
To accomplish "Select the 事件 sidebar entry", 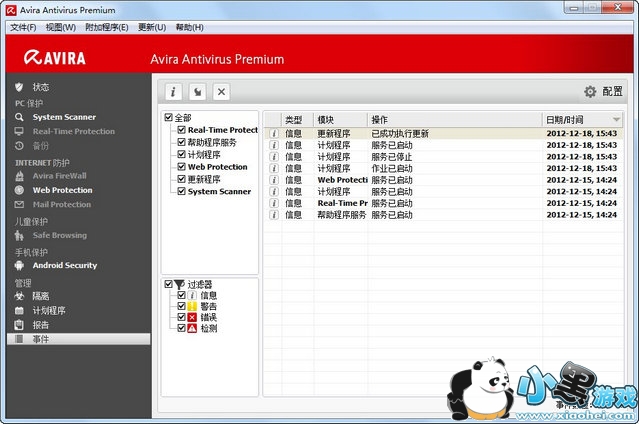I will 79,339.
